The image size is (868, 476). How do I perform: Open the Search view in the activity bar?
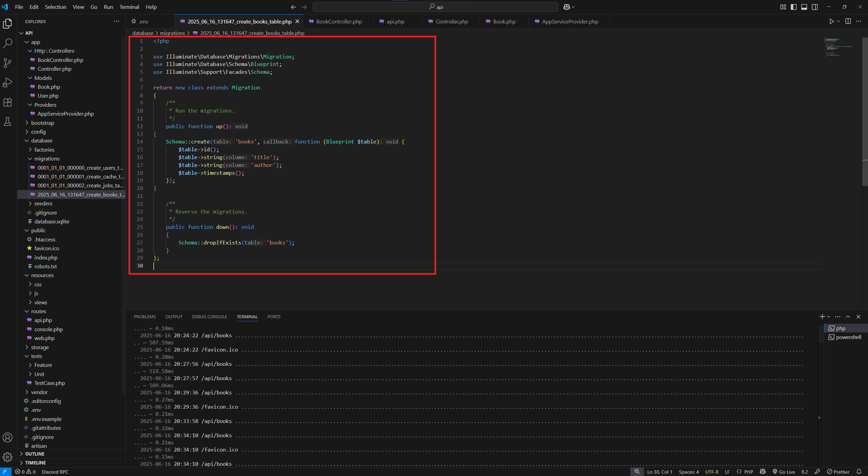pos(7,43)
